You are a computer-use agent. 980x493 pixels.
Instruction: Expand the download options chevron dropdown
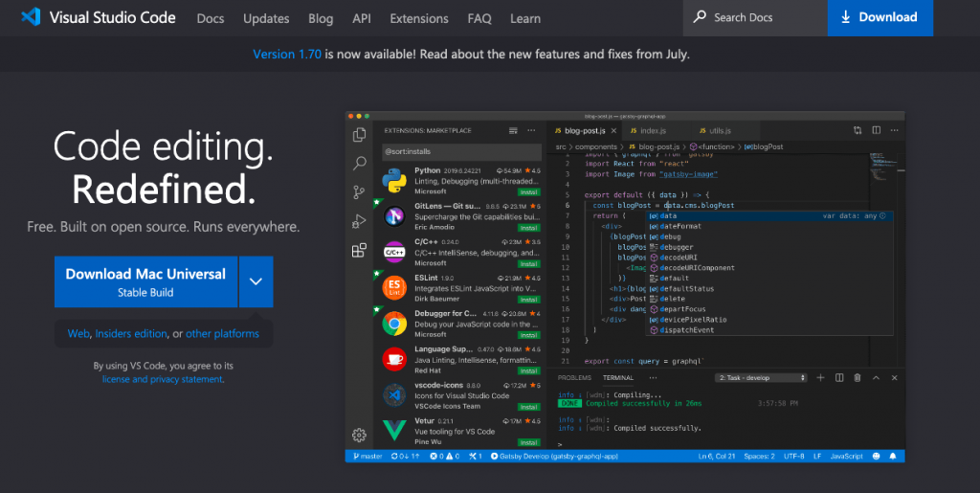[256, 281]
